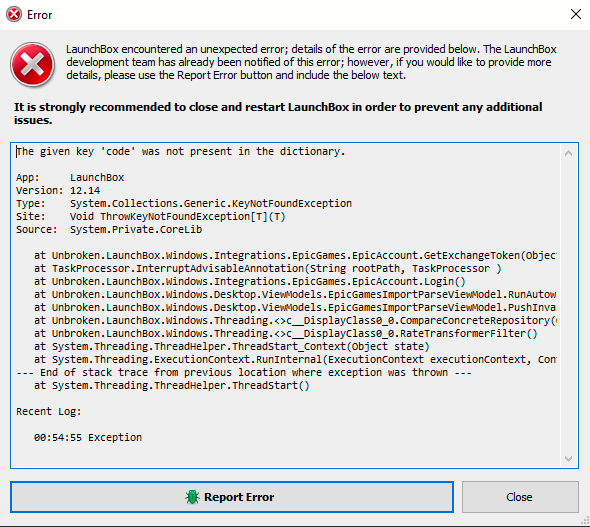Click the resize grip at dialog corner
The image size is (590, 527).
[x=585, y=521]
